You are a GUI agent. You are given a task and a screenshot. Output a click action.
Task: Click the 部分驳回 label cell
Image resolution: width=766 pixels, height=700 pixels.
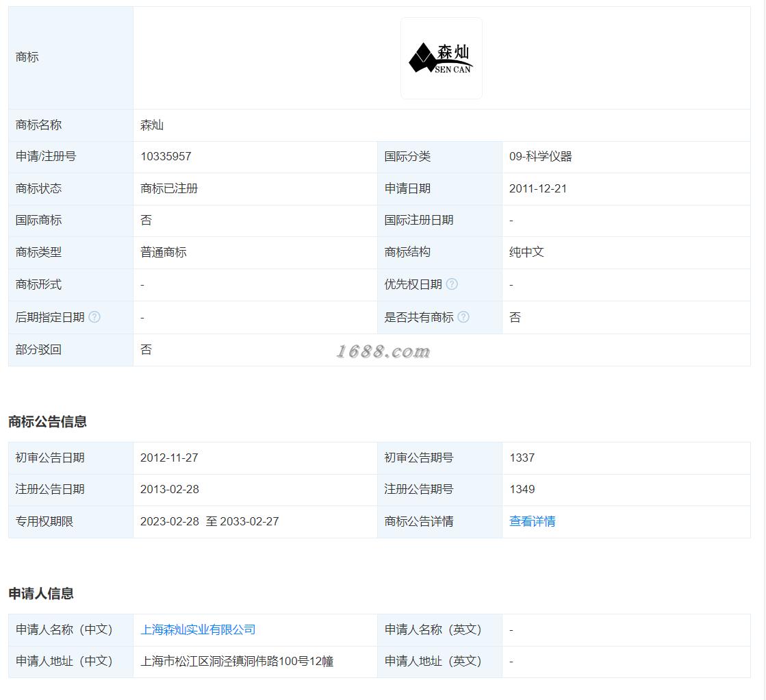click(71, 350)
